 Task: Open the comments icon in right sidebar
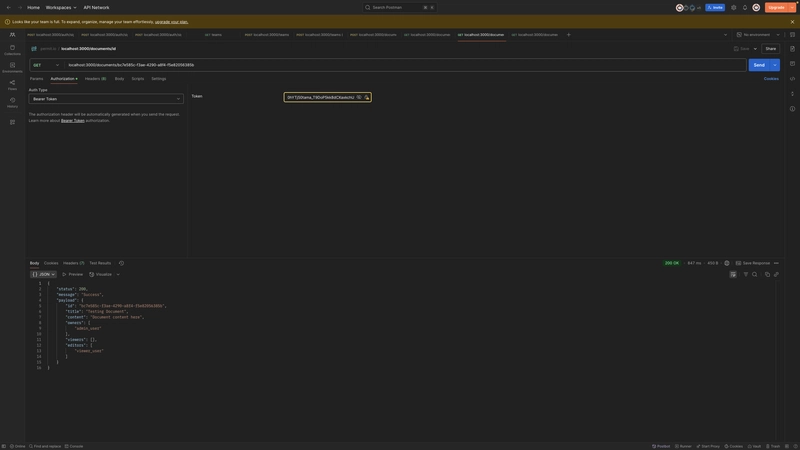coord(792,64)
